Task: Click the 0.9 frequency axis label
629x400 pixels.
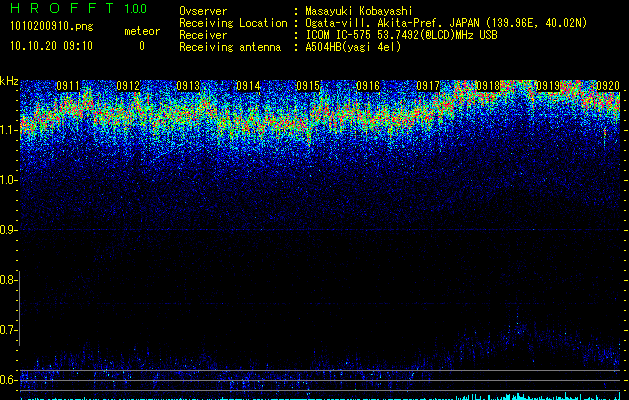Action: pyautogui.click(x=8, y=230)
